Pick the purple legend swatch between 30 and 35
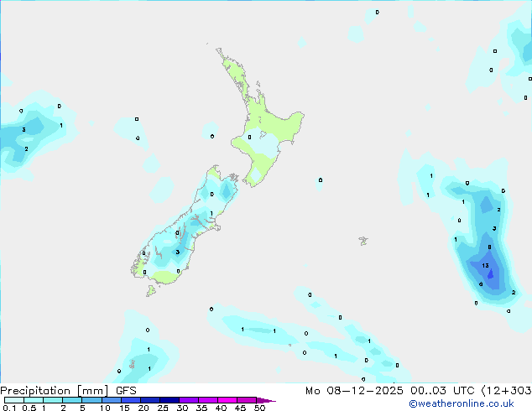Screen dimensions: 532x411 189,400
